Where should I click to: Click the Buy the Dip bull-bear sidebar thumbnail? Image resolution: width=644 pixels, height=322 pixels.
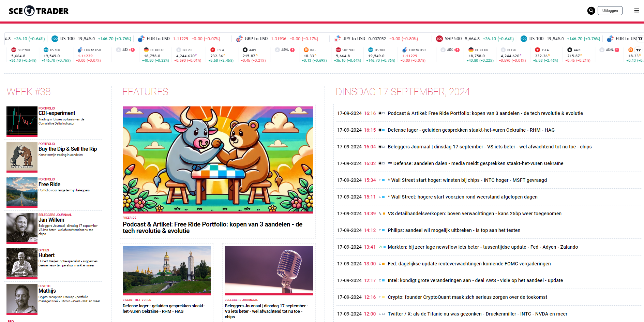(22, 157)
